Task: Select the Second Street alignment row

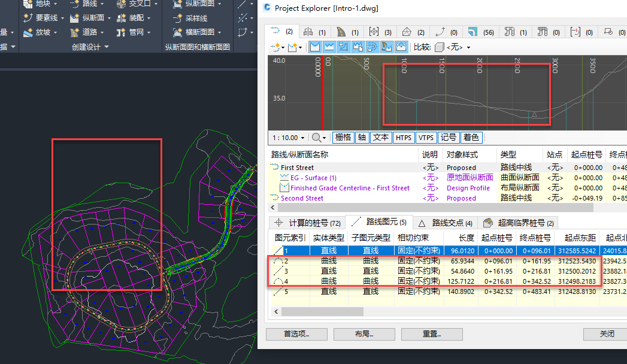Action: [302, 198]
